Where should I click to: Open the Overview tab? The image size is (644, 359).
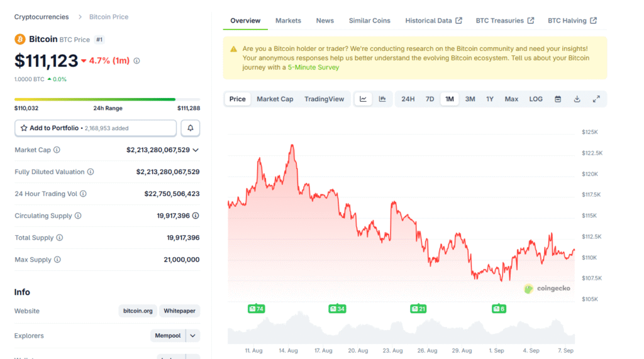(245, 21)
